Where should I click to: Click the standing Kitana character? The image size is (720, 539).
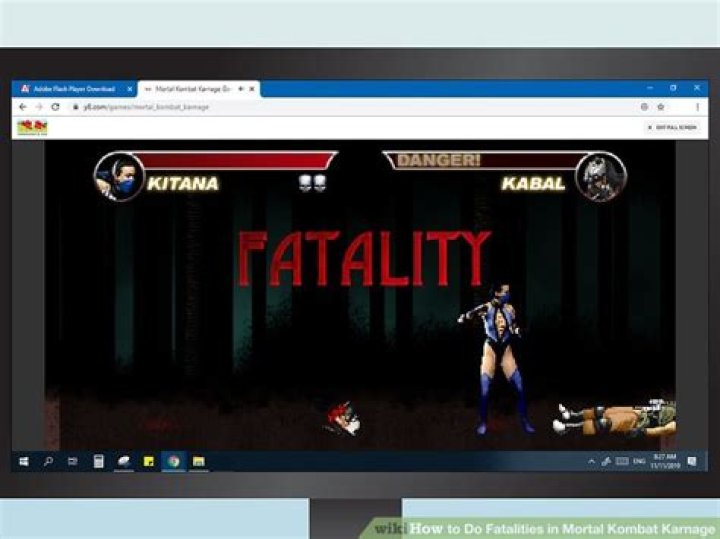497,359
